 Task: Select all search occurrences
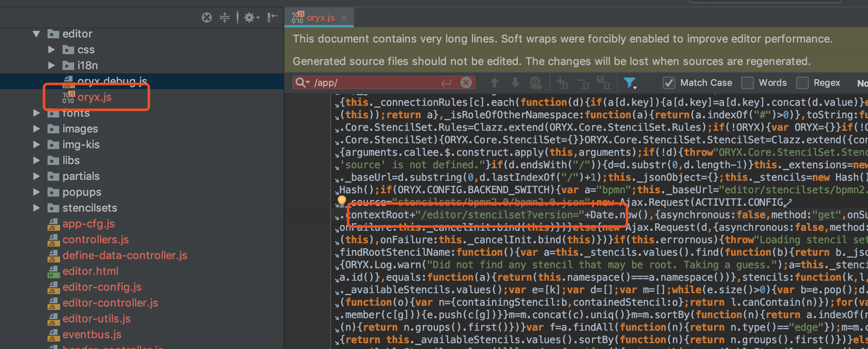click(603, 82)
